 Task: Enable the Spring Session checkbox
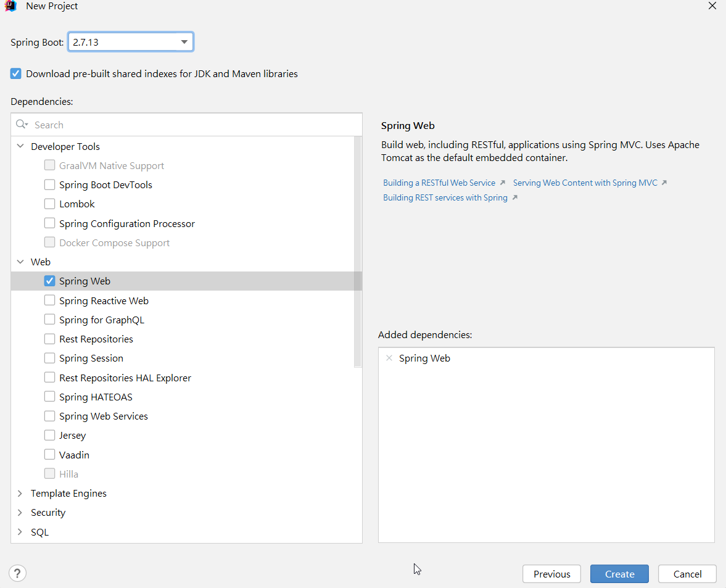click(x=49, y=358)
